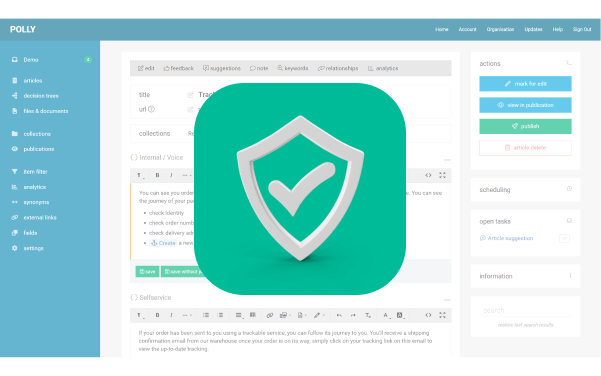Click the view in publication button
601x376 pixels.
[x=525, y=105]
